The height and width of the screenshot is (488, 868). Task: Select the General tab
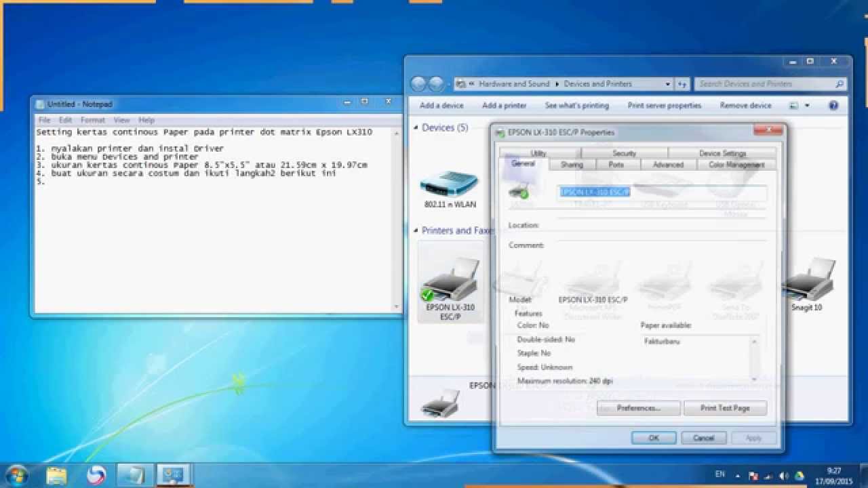pos(523,164)
